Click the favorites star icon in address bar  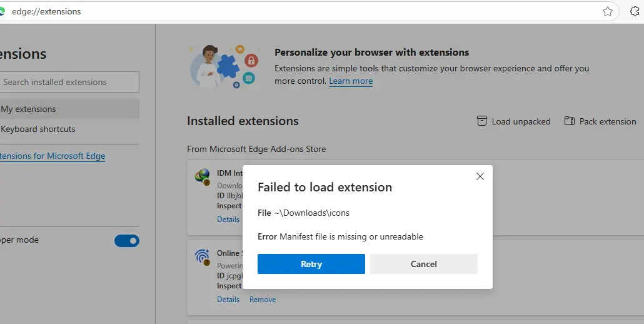pos(608,11)
